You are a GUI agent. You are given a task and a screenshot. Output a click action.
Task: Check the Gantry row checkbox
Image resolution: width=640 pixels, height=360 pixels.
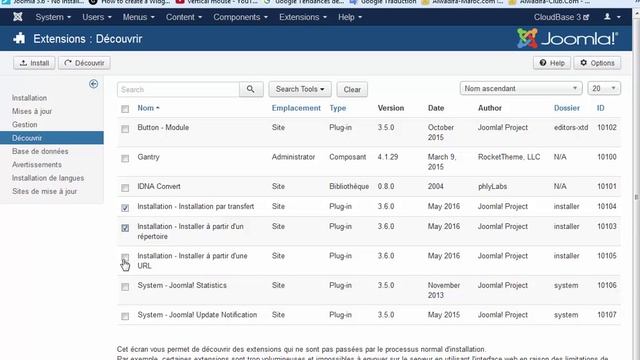[x=125, y=158]
